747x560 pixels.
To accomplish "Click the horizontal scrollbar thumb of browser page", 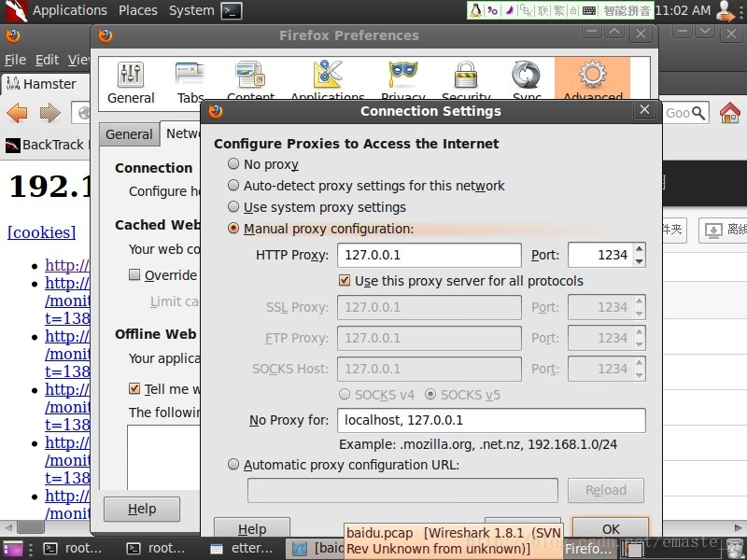I will coord(31,527).
